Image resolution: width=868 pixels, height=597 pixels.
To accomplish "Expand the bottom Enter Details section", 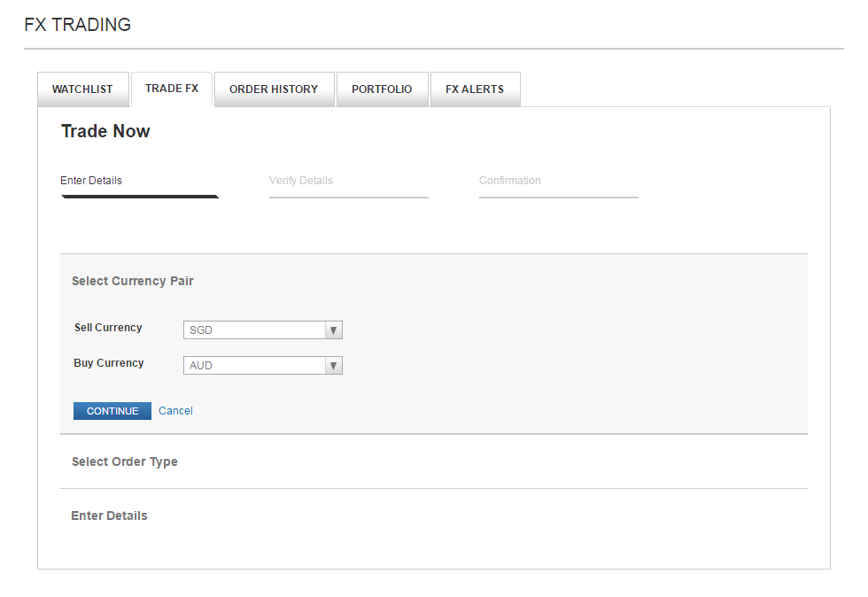I will (x=109, y=516).
